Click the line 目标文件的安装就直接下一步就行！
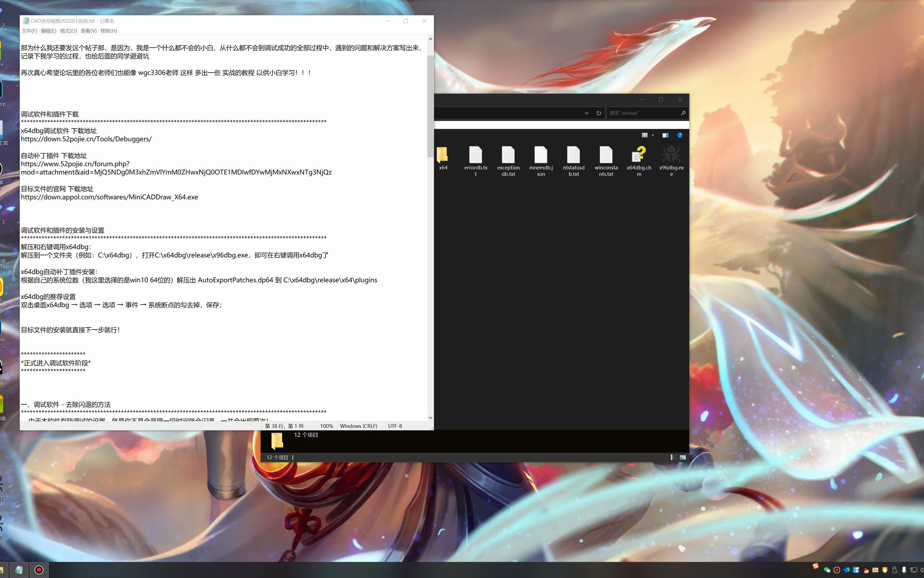Viewport: 924px width, 578px height. [71, 330]
